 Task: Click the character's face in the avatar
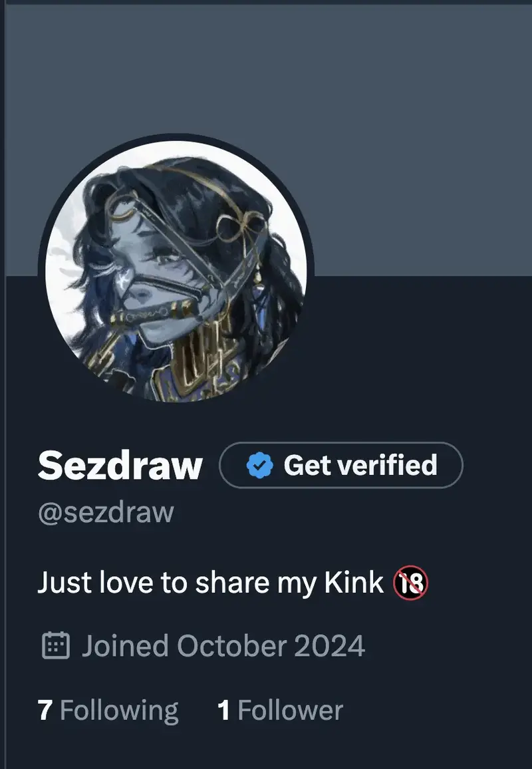(153, 266)
